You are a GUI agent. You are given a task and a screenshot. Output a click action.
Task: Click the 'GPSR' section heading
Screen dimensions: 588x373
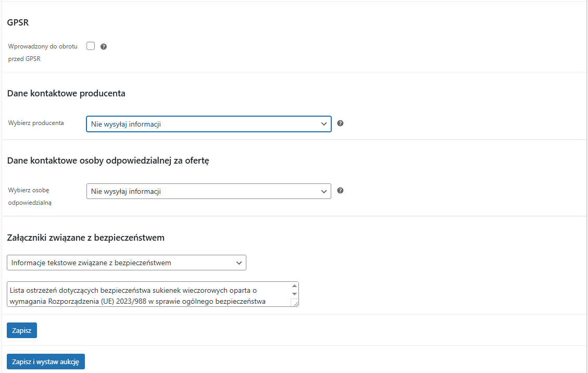tap(18, 22)
